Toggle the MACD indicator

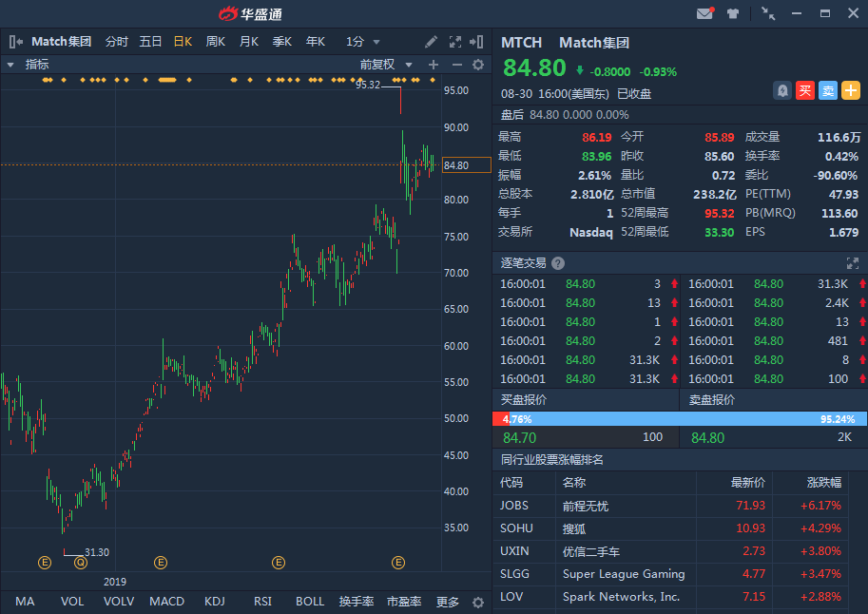[166, 602]
